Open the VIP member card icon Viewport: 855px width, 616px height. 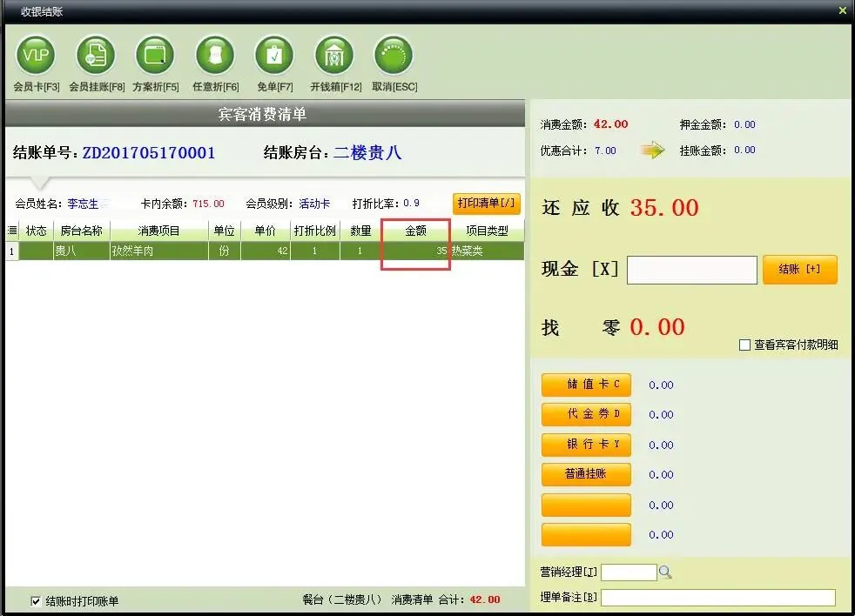point(36,55)
